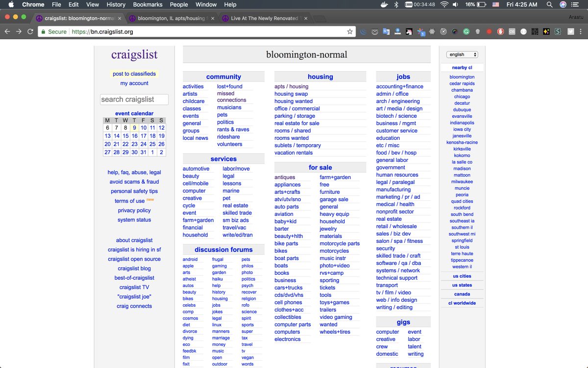This screenshot has width=588, height=368.
Task: Click the green S bracket extension icon
Action: coord(558,31)
